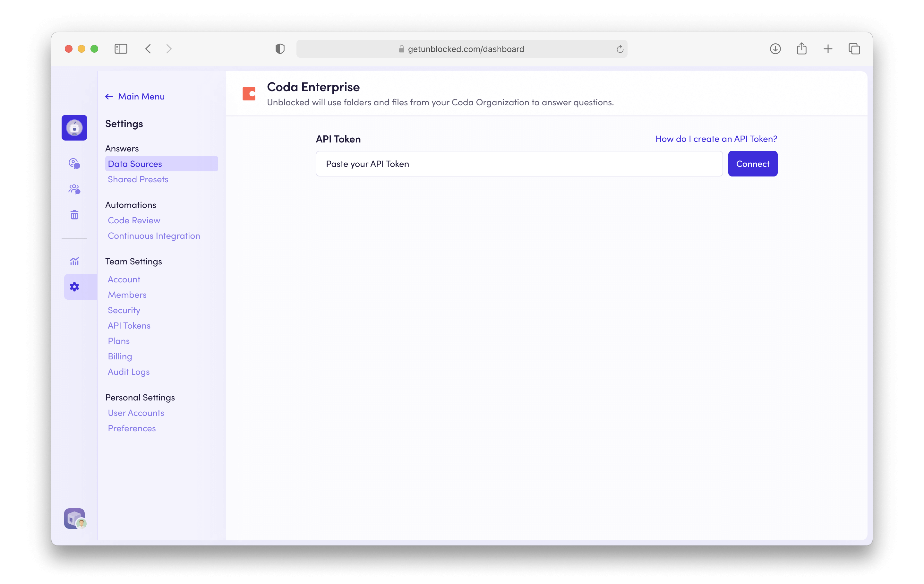924x584 pixels.
Task: Click the Coda logo icon
Action: pyautogui.click(x=249, y=94)
